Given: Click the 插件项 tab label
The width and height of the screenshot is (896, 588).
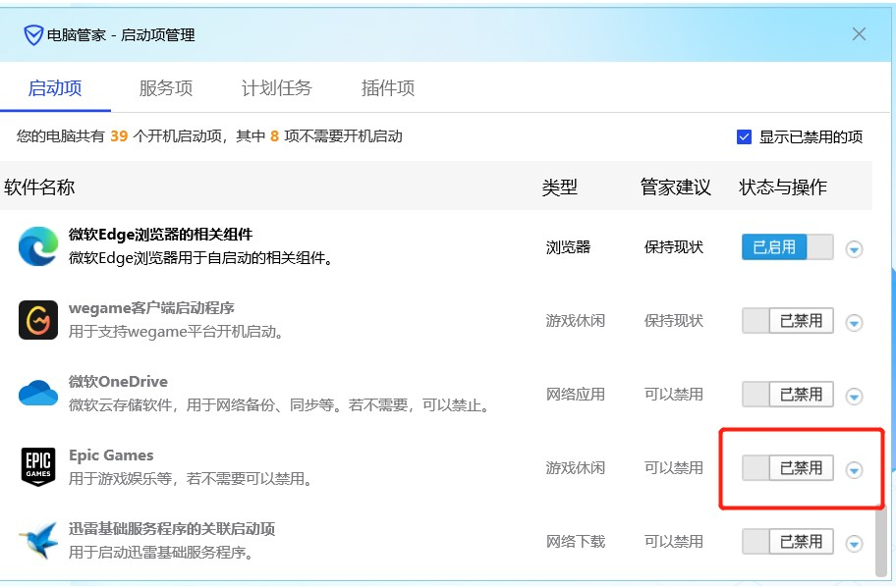Looking at the screenshot, I should tap(388, 87).
